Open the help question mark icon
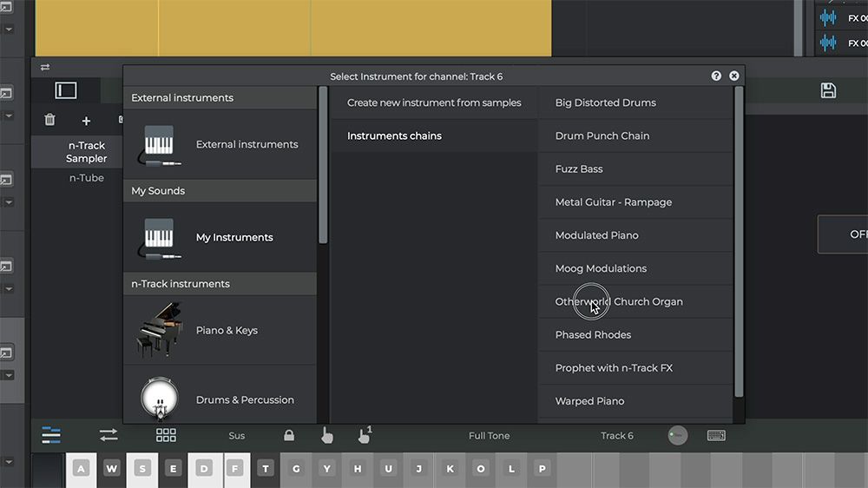 point(716,76)
